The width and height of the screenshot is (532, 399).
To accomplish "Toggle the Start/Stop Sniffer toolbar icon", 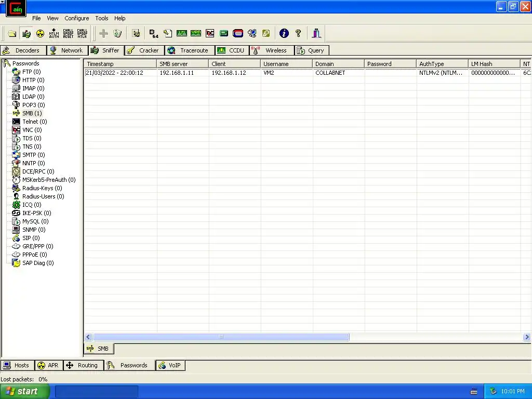I will click(x=26, y=33).
